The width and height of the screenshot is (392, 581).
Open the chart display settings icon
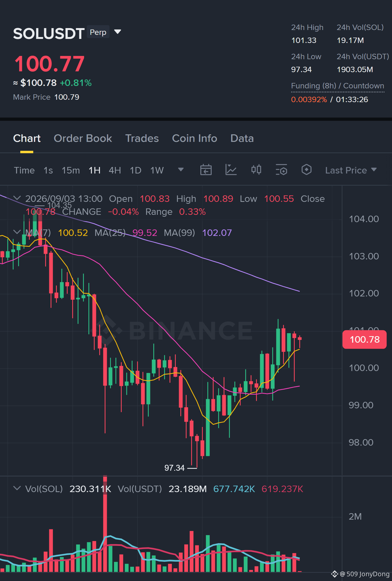pos(281,170)
